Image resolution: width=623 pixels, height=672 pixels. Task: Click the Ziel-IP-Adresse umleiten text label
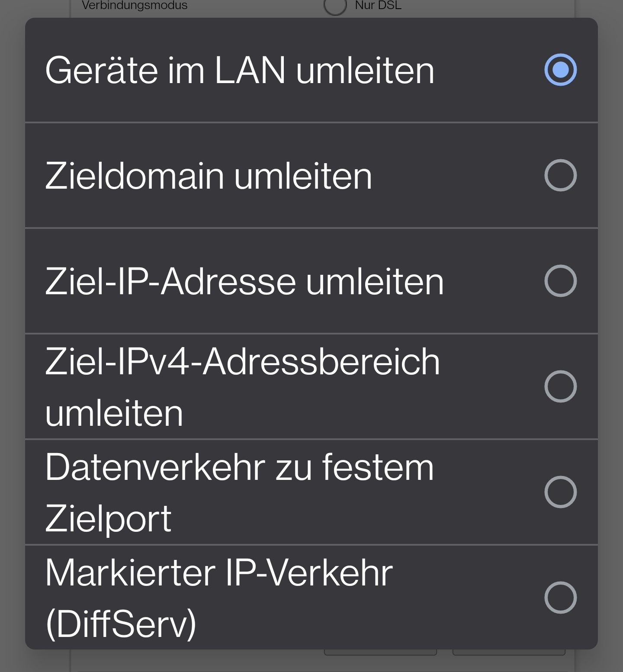244,280
